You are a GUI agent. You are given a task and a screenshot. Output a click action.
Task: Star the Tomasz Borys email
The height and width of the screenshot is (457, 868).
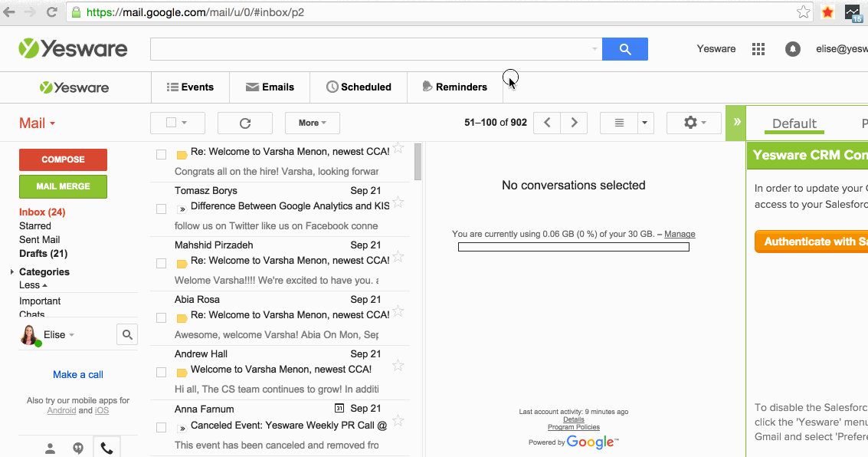coord(398,202)
